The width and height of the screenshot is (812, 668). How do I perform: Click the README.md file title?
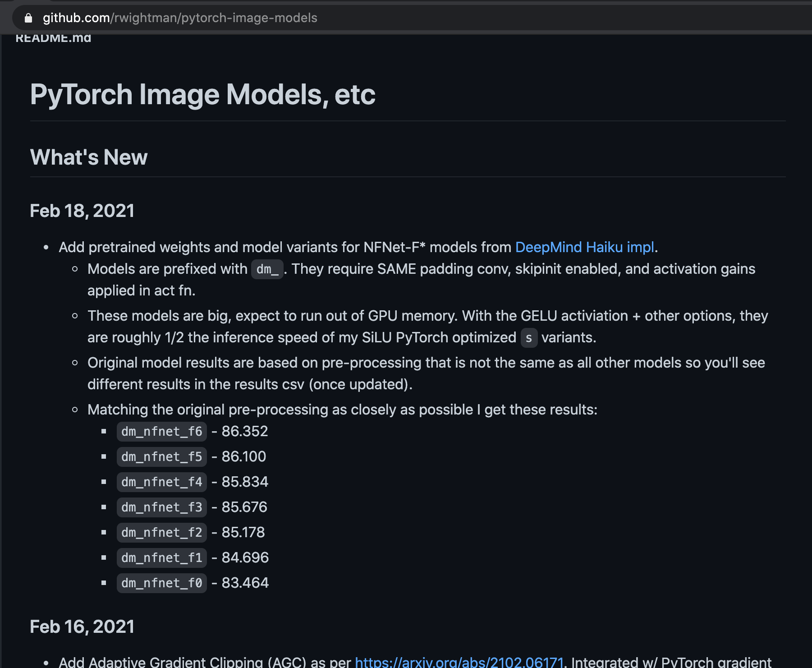(x=53, y=38)
